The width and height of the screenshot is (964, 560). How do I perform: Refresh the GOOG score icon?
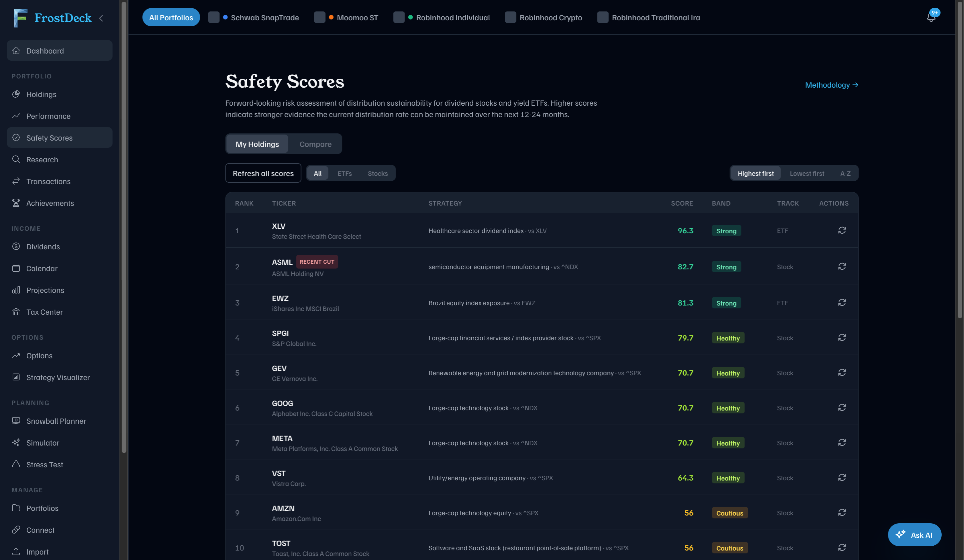(842, 407)
